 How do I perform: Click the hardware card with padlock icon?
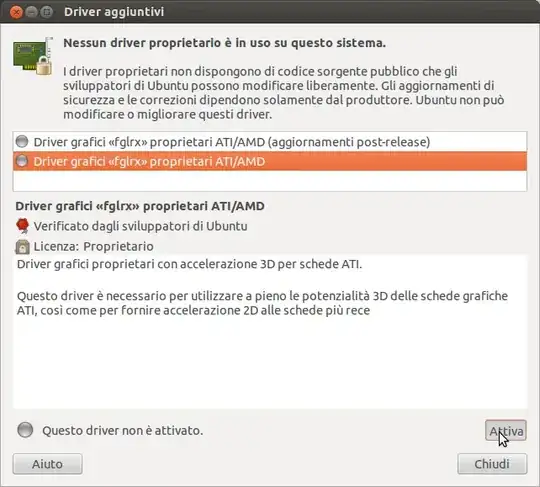click(33, 56)
